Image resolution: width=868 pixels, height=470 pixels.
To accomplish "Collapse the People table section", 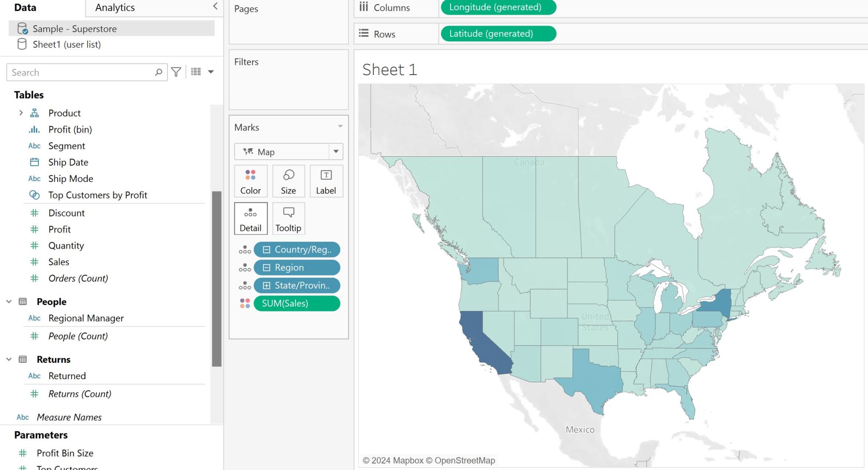I will coord(9,301).
